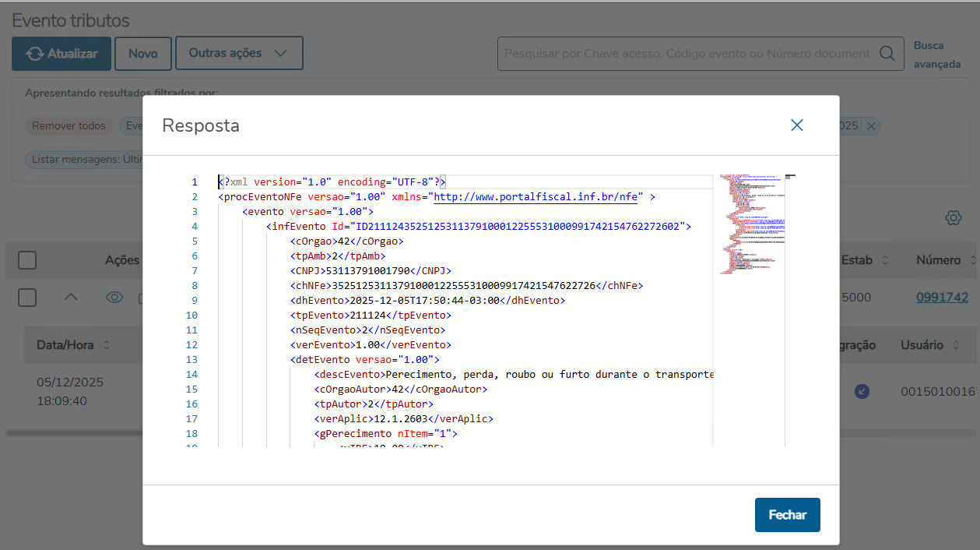Open the Outras ações dropdown
The width and height of the screenshot is (980, 550).
[x=238, y=53]
